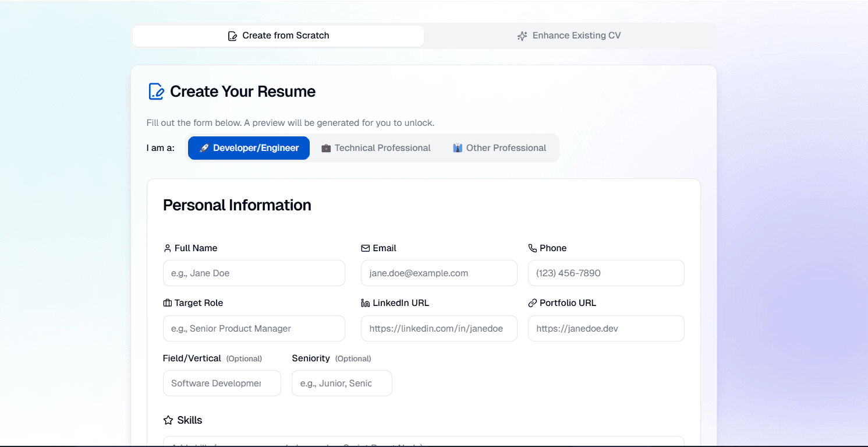Click the document icon beside Create Your Resume

[x=155, y=91]
